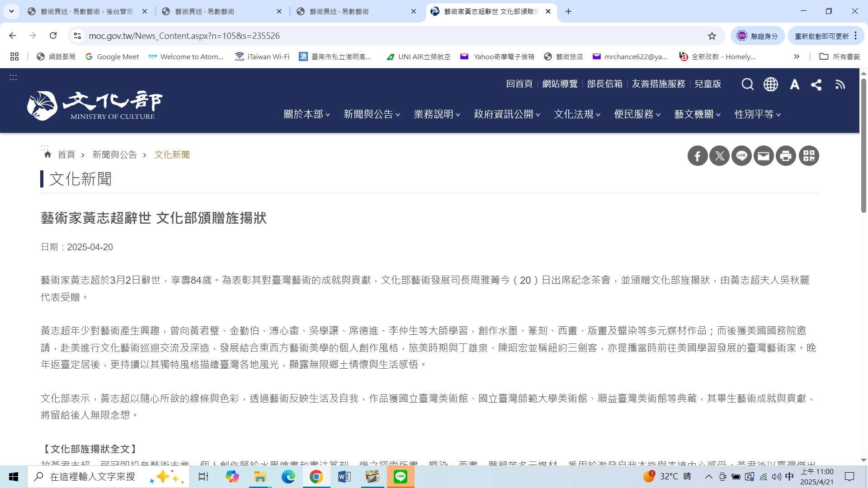Screen dimensions: 868x488
Task: Go to 網站導覽 link
Action: [x=560, y=84]
